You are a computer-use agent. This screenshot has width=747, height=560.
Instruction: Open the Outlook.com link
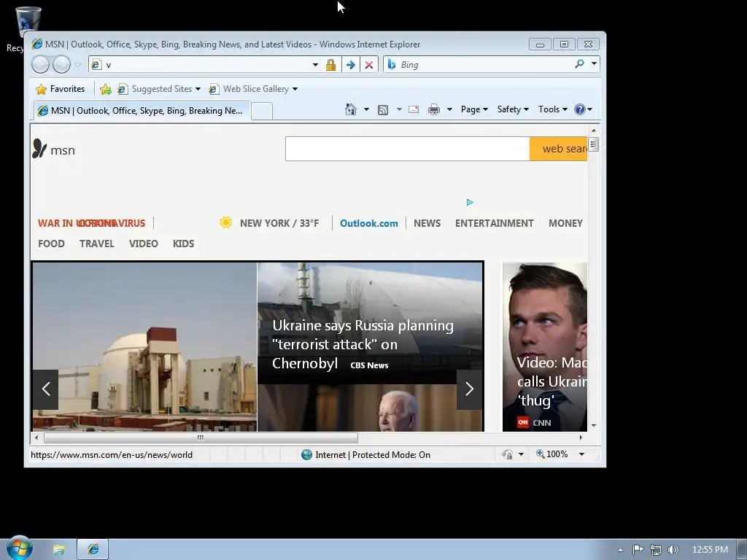368,223
